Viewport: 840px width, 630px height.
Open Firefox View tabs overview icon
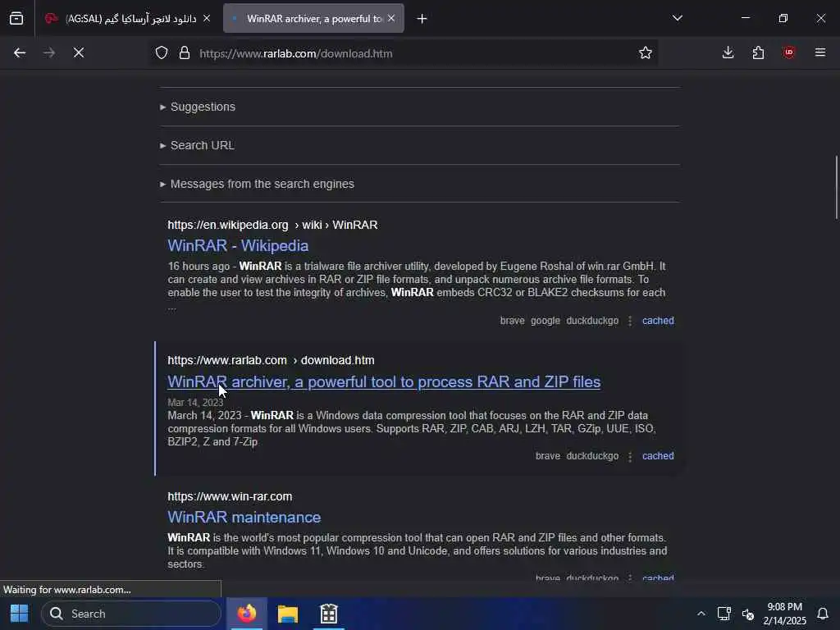click(x=16, y=19)
